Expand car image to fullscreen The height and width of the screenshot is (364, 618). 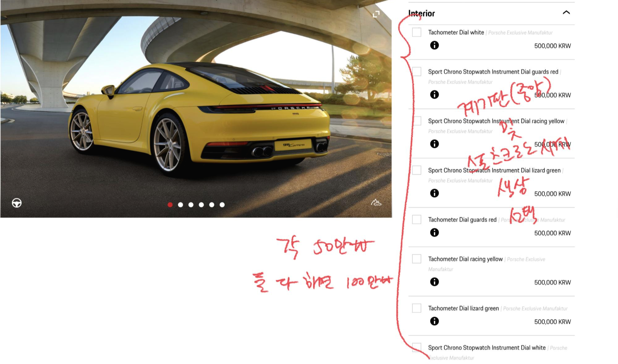pyautogui.click(x=376, y=14)
